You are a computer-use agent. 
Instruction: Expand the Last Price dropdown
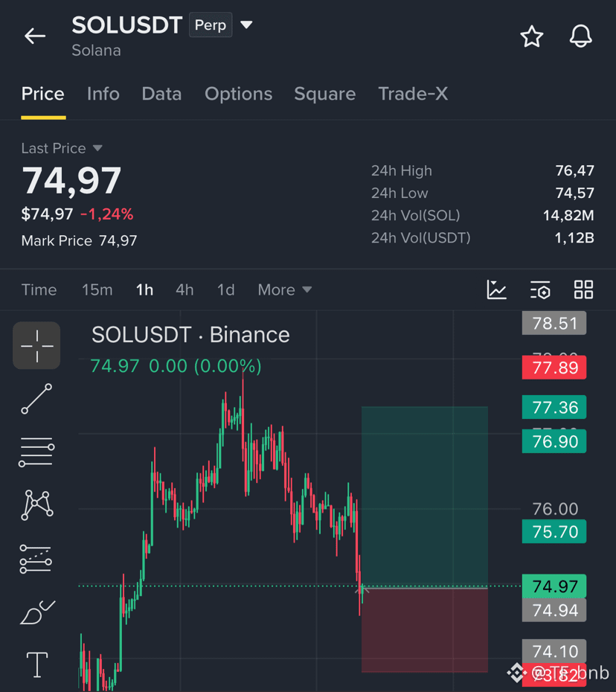coord(62,148)
